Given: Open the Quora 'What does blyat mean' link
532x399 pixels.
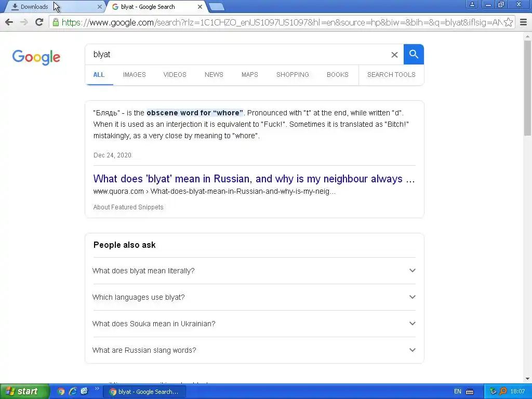Looking at the screenshot, I should coord(254,179).
